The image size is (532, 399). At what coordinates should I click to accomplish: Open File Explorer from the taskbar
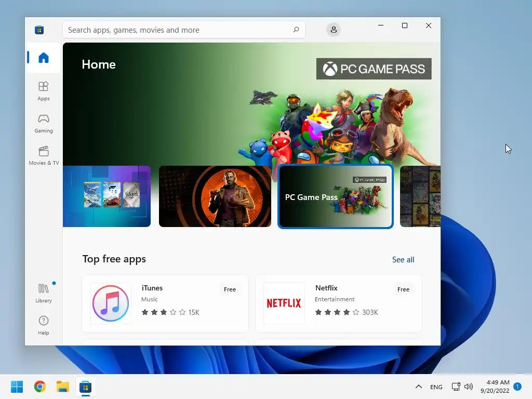(x=63, y=387)
